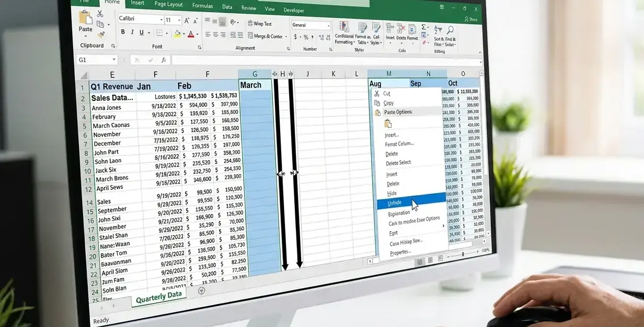The image size is (644, 327).
Task: Toggle Wrap Text
Action: click(259, 24)
